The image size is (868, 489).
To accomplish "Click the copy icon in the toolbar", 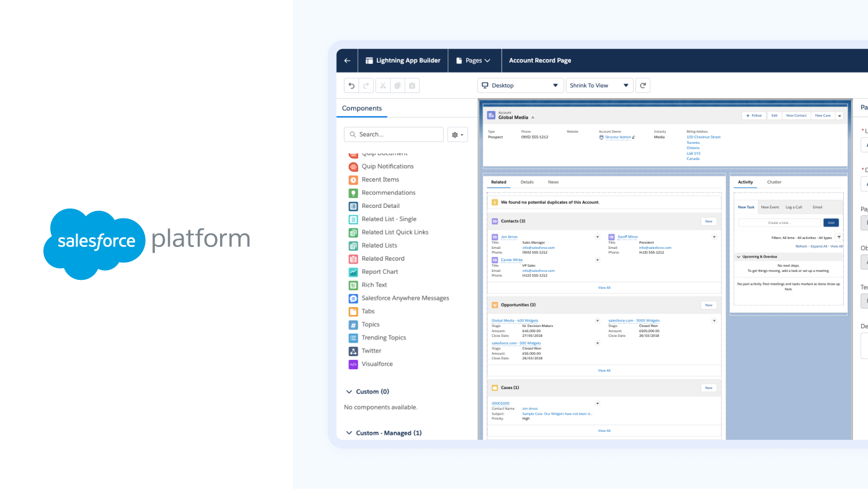I will (397, 86).
